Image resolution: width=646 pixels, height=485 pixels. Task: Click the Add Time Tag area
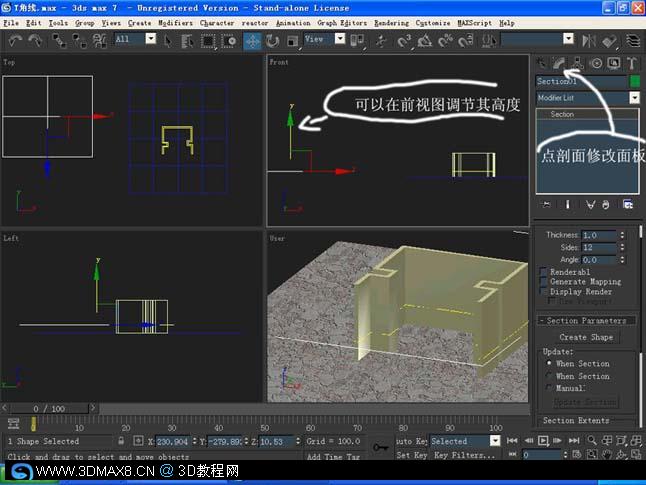pyautogui.click(x=333, y=456)
